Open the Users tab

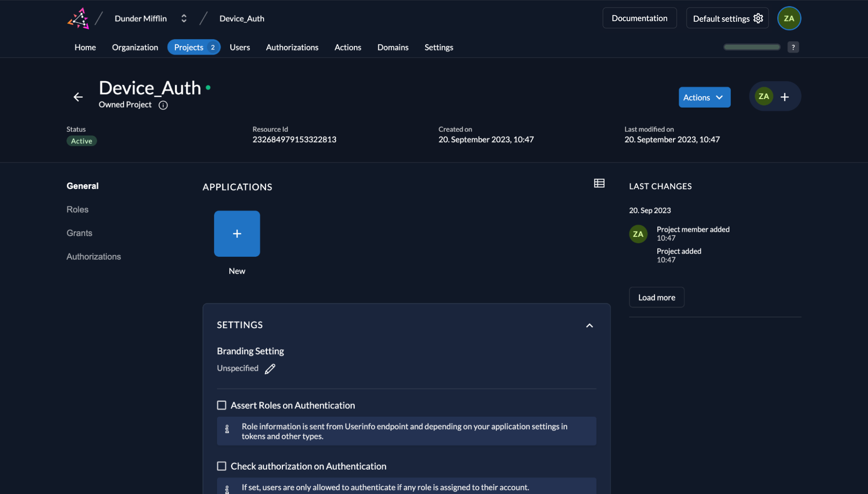pos(239,47)
